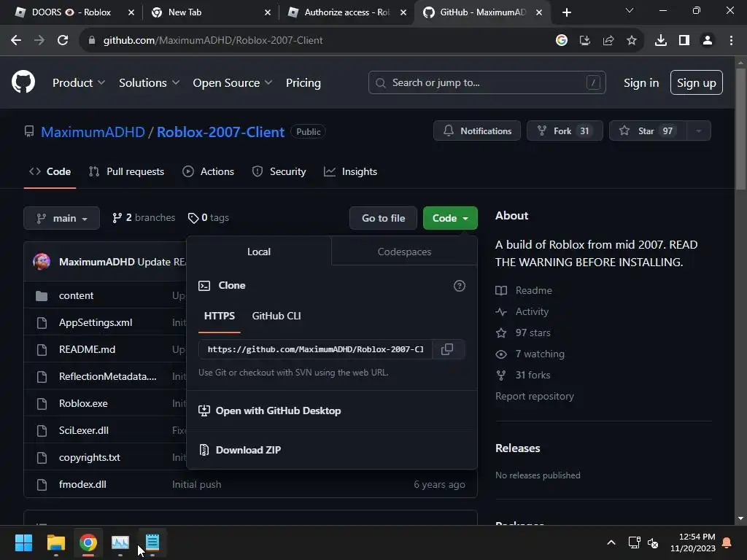Click the Chrome address bar URL
747x560 pixels.
[x=213, y=41]
